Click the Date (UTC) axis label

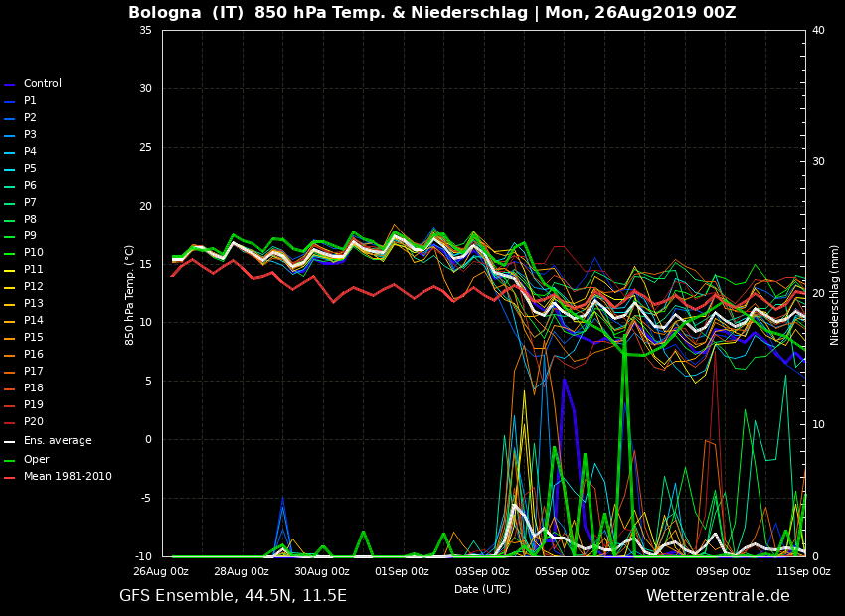point(482,589)
